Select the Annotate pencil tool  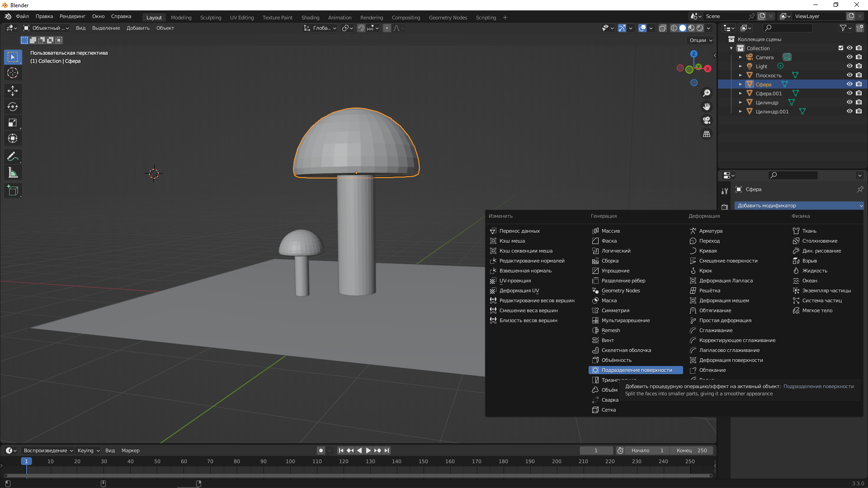(x=13, y=156)
